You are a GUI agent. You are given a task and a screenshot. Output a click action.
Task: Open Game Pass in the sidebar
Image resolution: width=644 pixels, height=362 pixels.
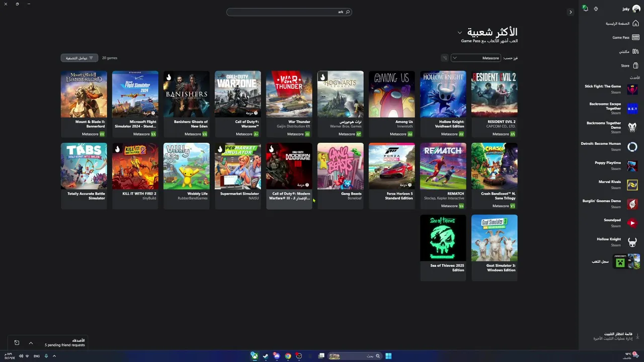point(625,37)
